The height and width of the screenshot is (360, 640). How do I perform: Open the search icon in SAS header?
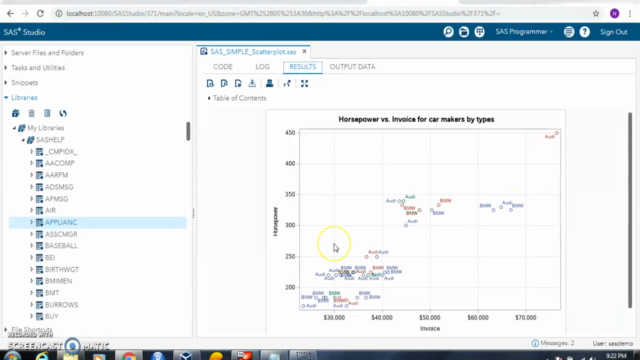(x=448, y=32)
